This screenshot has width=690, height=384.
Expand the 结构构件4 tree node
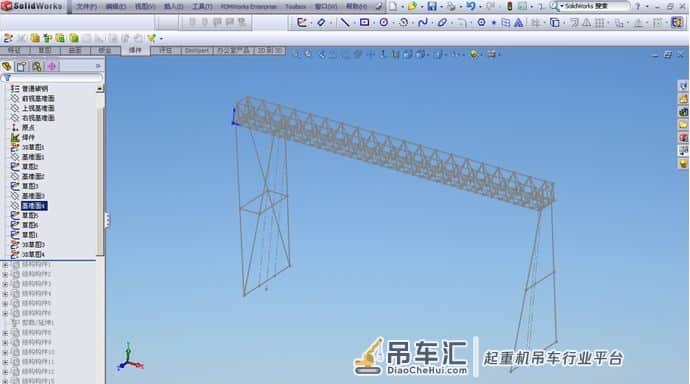coord(5,294)
